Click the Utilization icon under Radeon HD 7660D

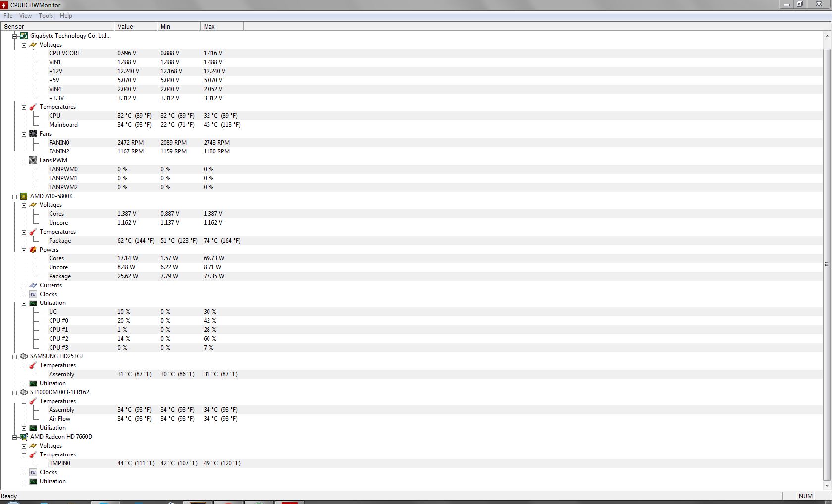tap(33, 481)
